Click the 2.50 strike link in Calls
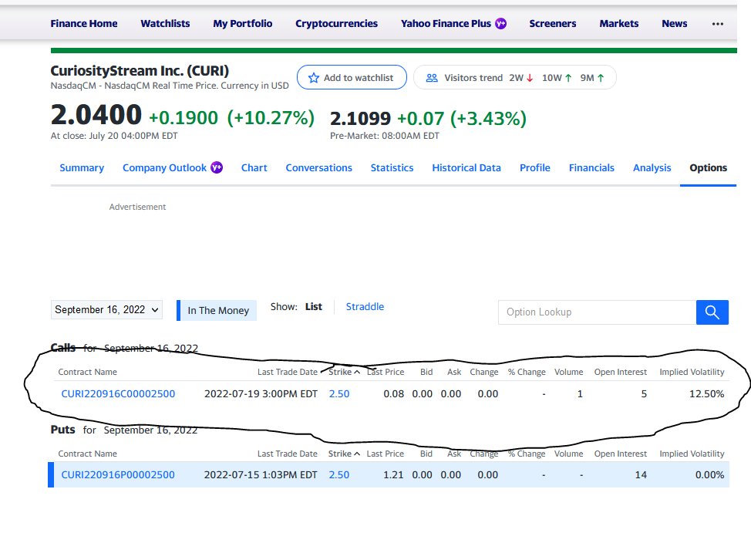Image resolution: width=751 pixels, height=560 pixels. click(339, 393)
